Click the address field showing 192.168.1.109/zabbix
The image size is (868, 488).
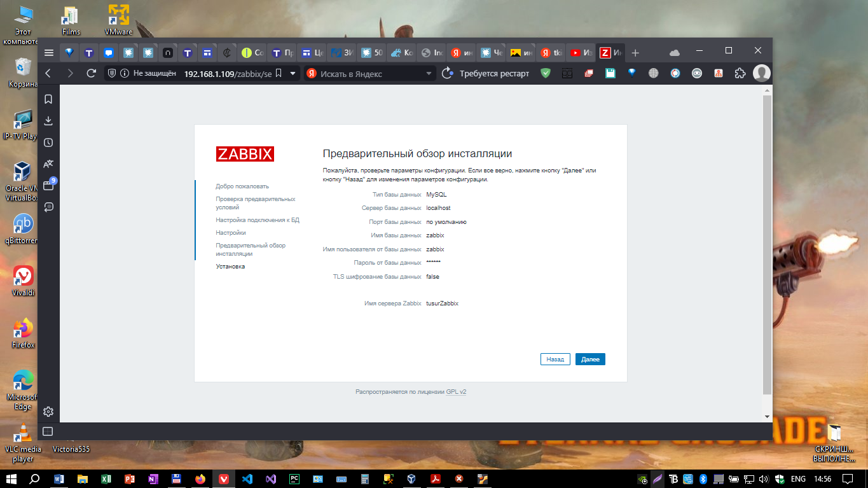[228, 74]
